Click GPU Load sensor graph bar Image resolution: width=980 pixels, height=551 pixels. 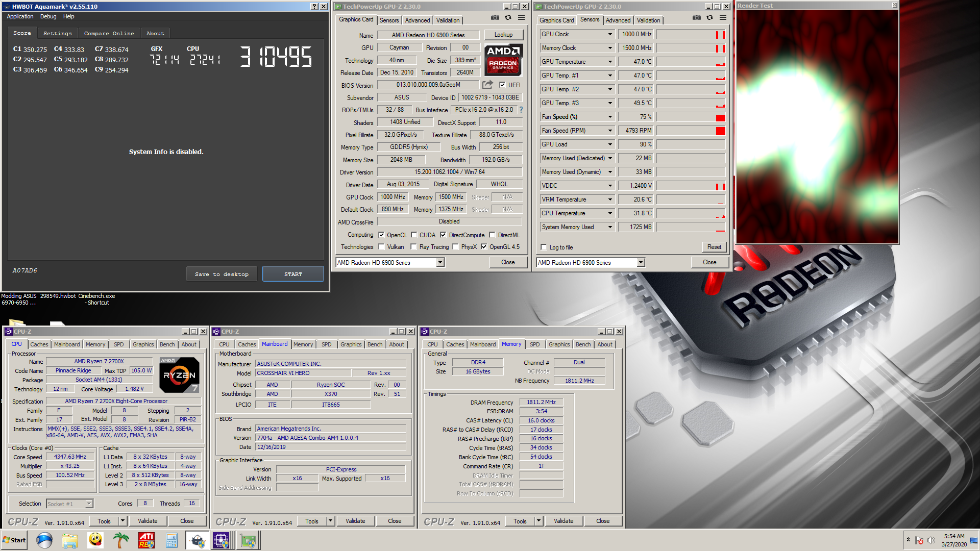click(x=691, y=144)
